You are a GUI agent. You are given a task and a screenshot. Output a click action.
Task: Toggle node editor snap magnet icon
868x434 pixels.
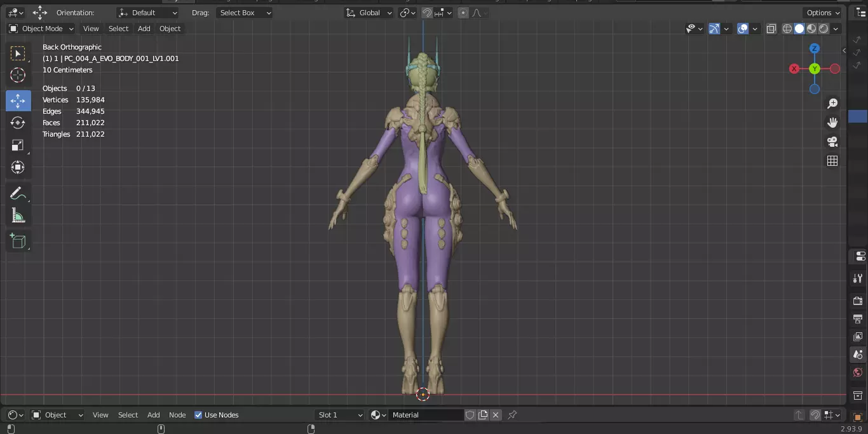815,415
